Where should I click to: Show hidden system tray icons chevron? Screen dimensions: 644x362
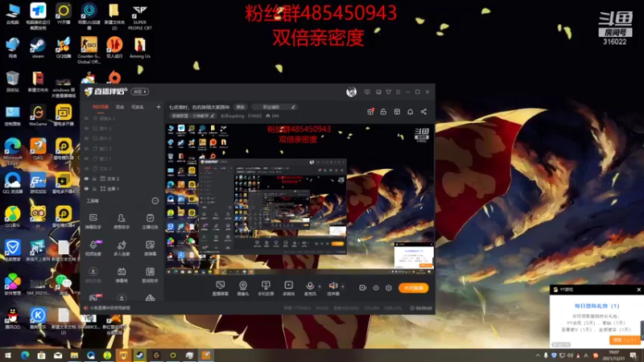pos(538,356)
